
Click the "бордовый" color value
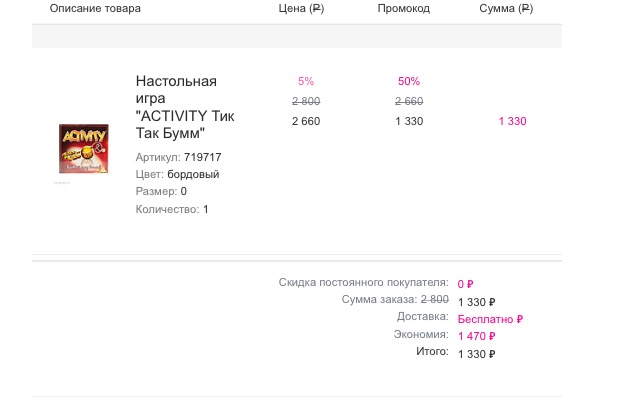click(x=193, y=174)
